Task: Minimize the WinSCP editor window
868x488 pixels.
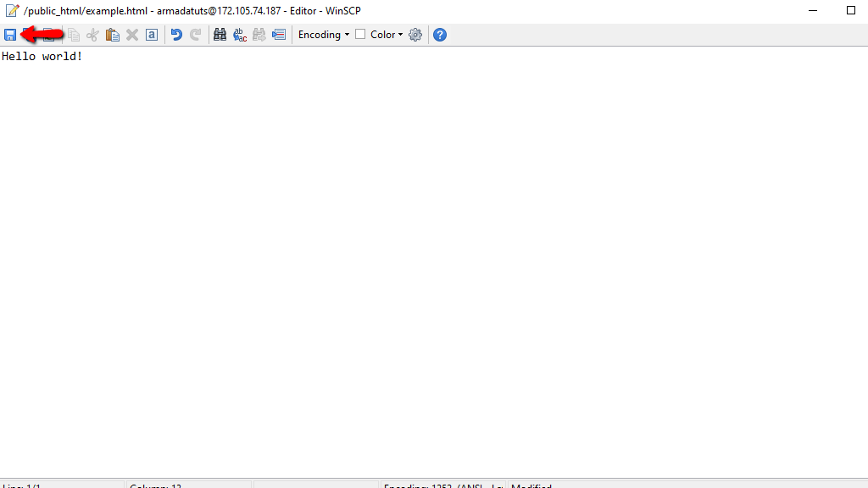Action: coord(813,10)
